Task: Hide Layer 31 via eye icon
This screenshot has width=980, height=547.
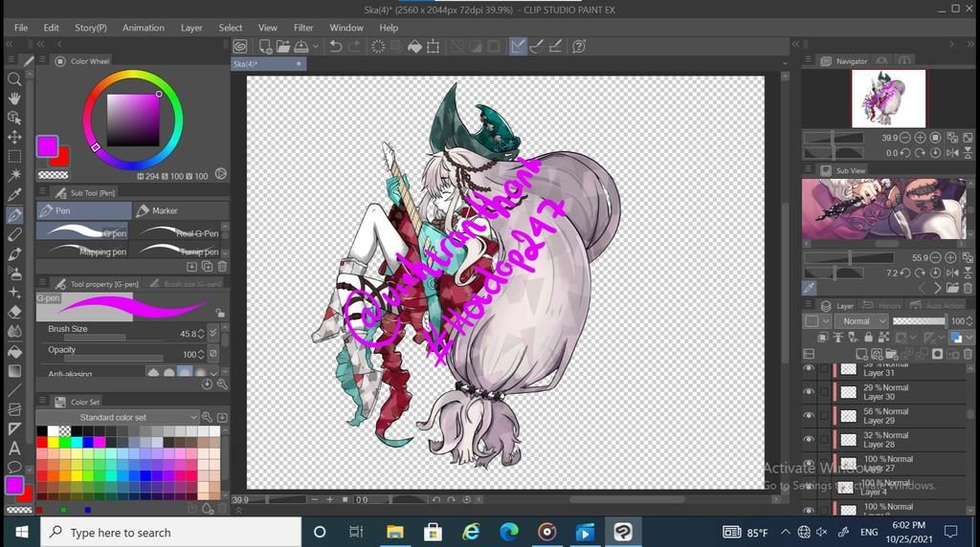Action: [x=809, y=368]
